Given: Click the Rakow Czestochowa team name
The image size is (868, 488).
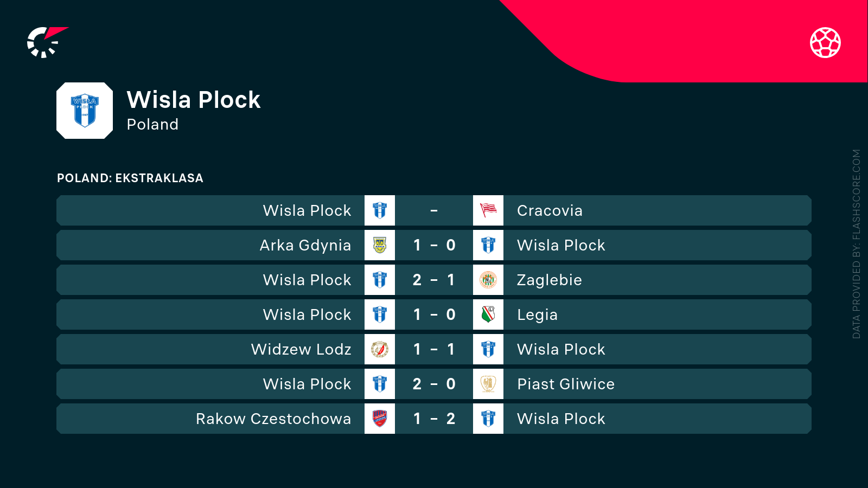Looking at the screenshot, I should tap(273, 419).
